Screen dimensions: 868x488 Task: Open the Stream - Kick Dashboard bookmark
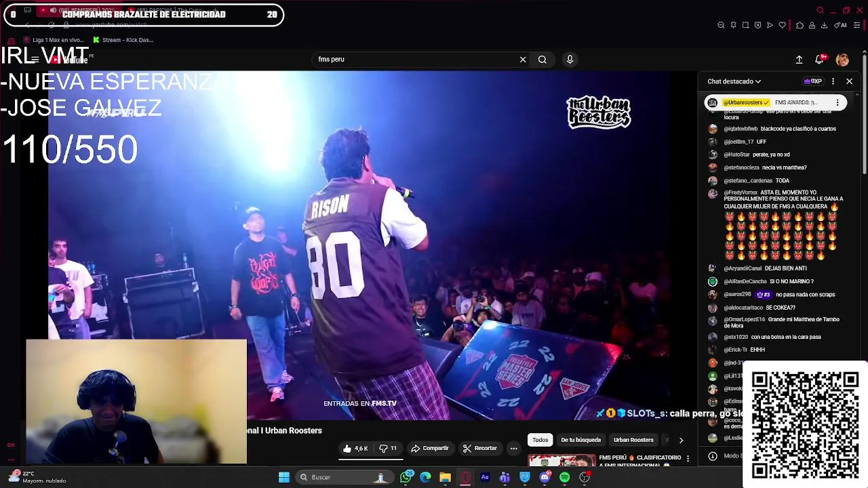tap(123, 40)
